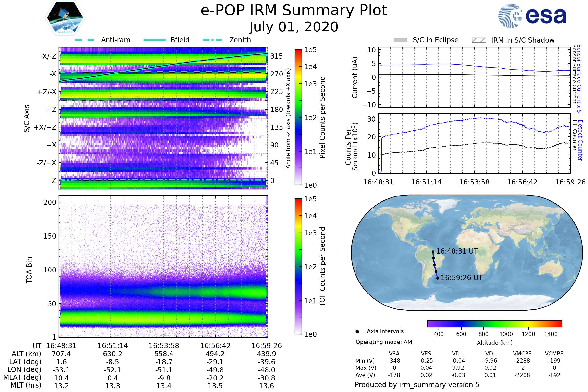Click the ESA logo
This screenshot has width=588, height=392.
click(x=532, y=16)
